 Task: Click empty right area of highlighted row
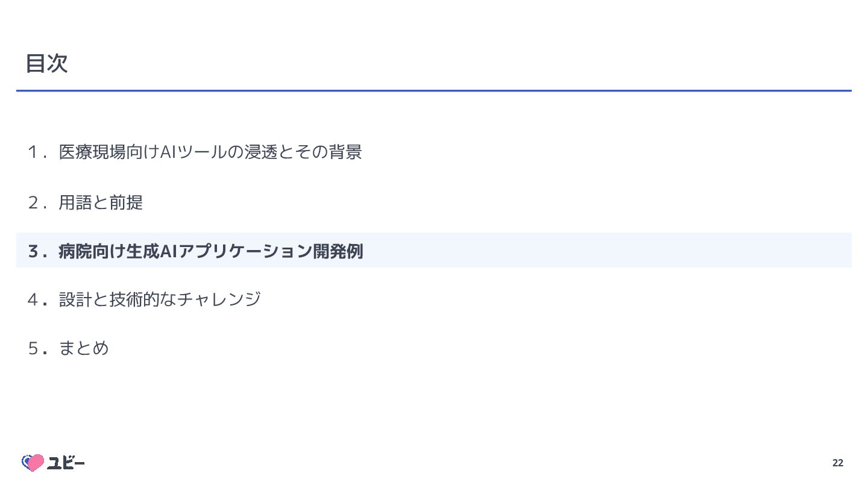pos(603,251)
